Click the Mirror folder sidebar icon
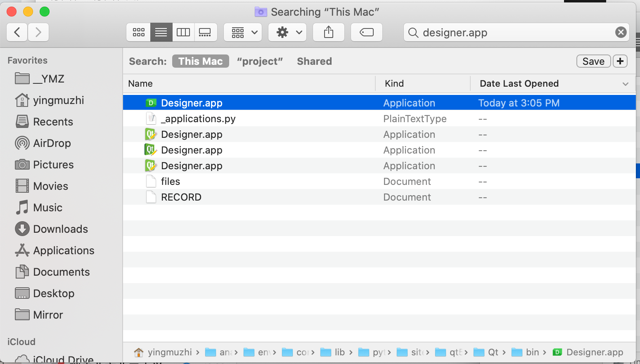The image size is (640, 364). pos(22,314)
